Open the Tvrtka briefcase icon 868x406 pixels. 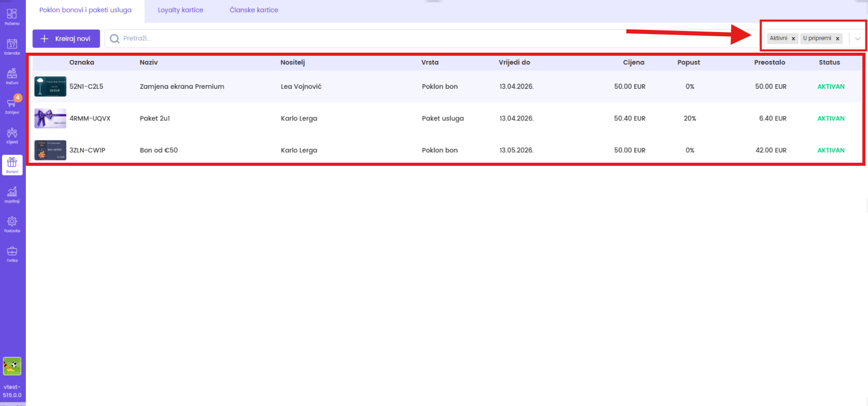coord(12,253)
